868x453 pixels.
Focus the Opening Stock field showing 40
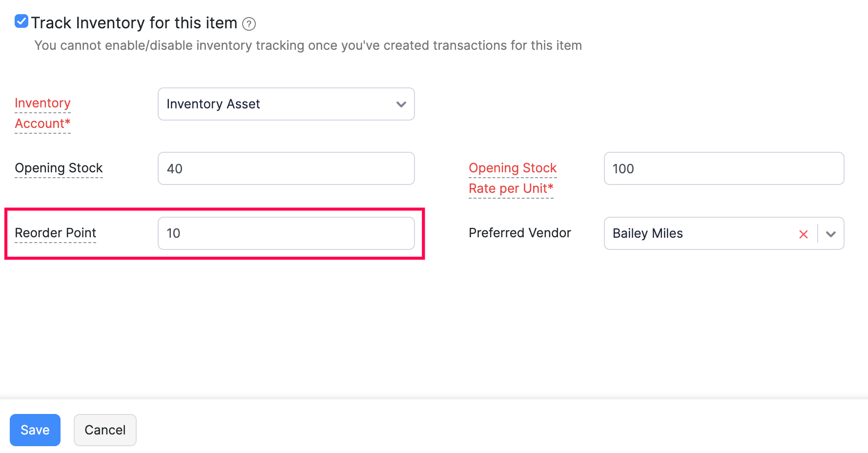[286, 168]
